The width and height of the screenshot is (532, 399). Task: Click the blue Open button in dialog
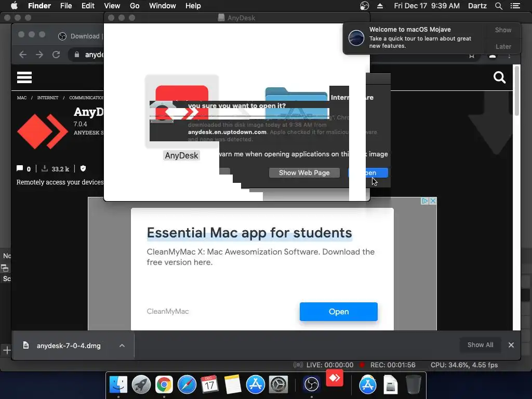368,172
